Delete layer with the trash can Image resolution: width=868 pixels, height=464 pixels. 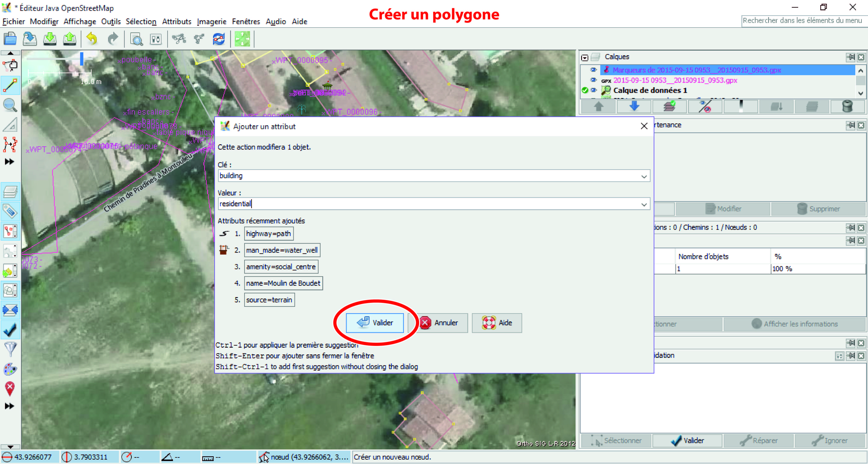point(847,106)
